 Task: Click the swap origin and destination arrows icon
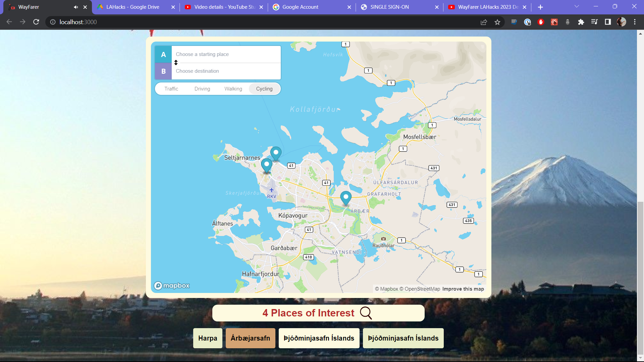pyautogui.click(x=176, y=63)
